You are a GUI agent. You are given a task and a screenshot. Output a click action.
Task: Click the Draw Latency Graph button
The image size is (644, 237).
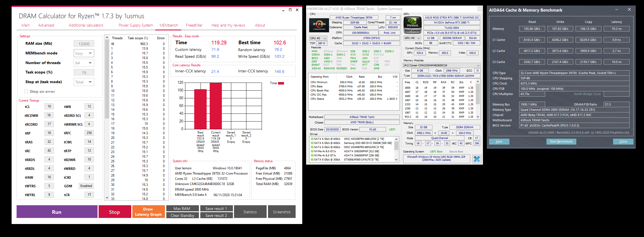click(x=149, y=212)
